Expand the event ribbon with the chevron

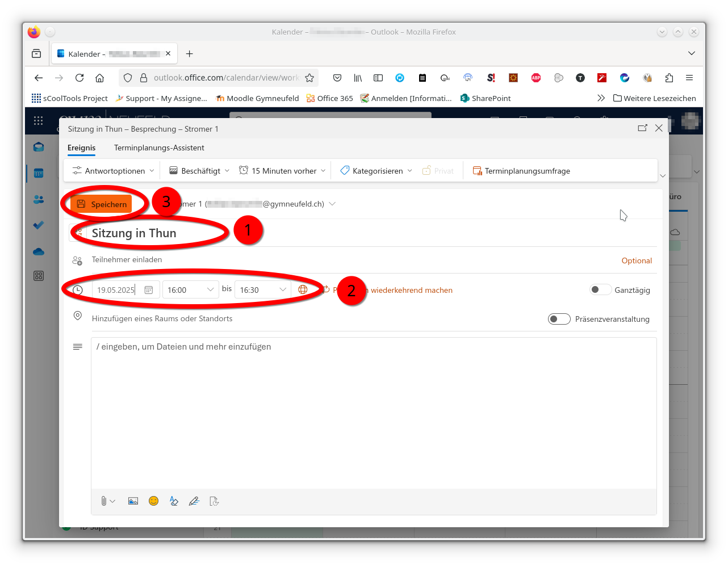[x=663, y=176]
